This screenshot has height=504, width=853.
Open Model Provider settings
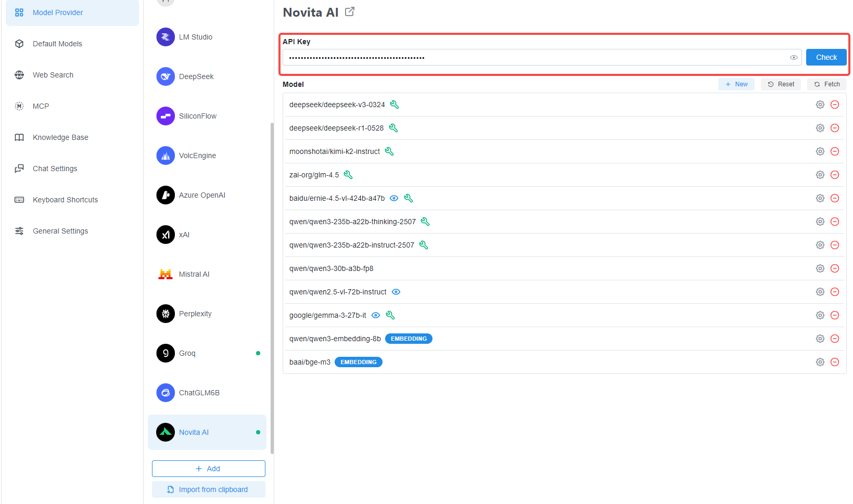point(72,12)
